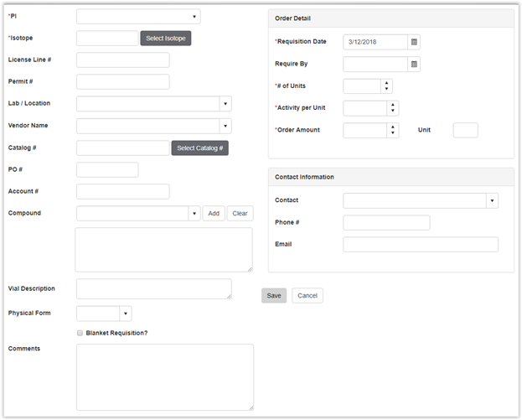This screenshot has width=522, height=420.
Task: Open the Requisition Date calendar picker
Action: (414, 42)
